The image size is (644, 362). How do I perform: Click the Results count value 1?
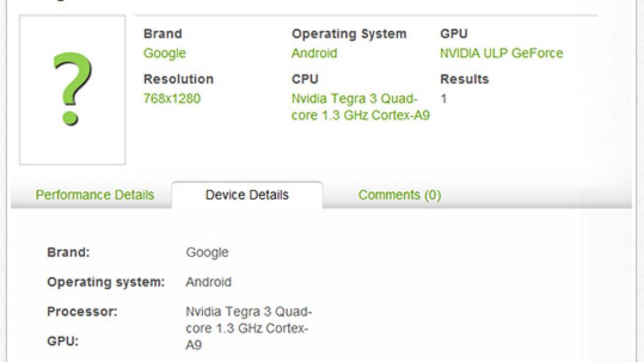point(445,99)
